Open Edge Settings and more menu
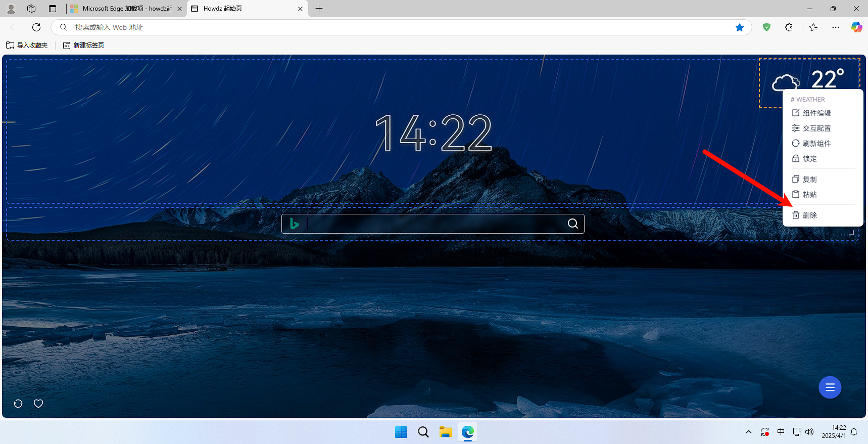Viewport: 868px width, 444px height. [835, 27]
